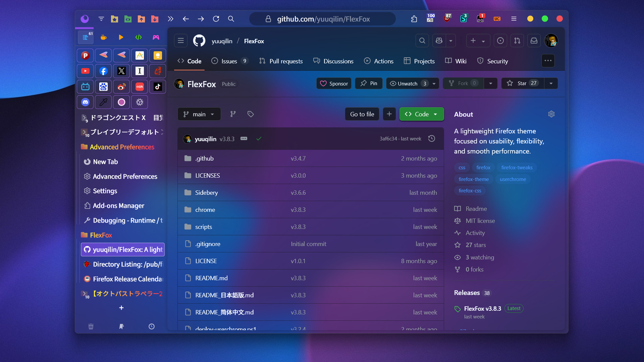
Task: Open the FlexFox v3.8.3 release link
Action: [x=482, y=308]
